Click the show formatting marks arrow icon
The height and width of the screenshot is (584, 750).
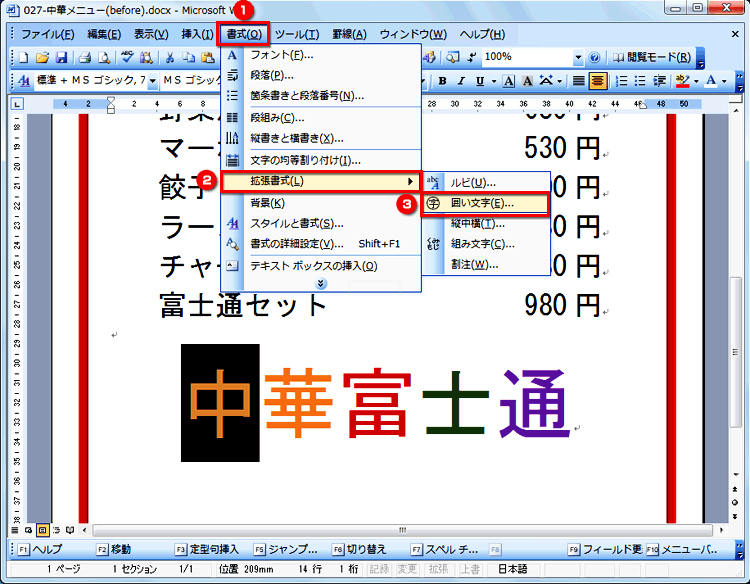coord(472,58)
